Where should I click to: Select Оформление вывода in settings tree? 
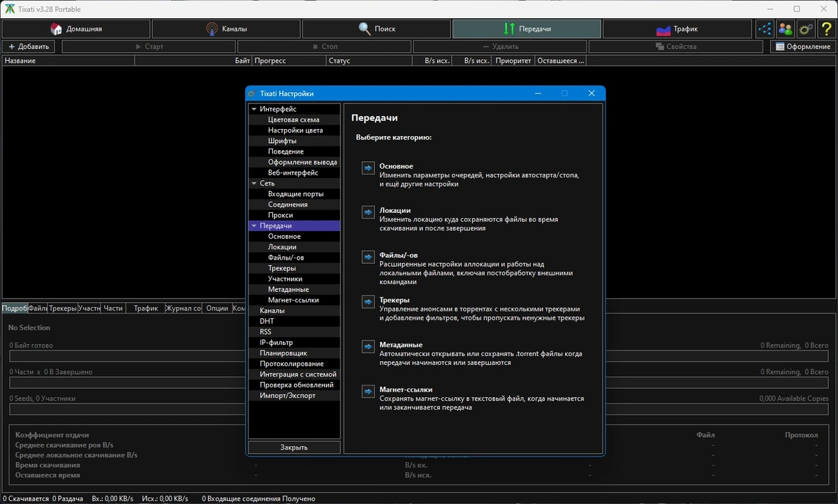pos(294,162)
